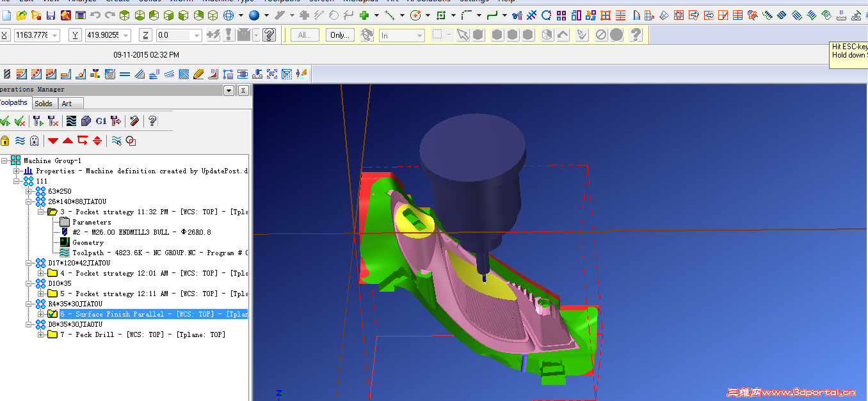
Task: Open the X coordinate dropdown arrow
Action: tap(54, 36)
